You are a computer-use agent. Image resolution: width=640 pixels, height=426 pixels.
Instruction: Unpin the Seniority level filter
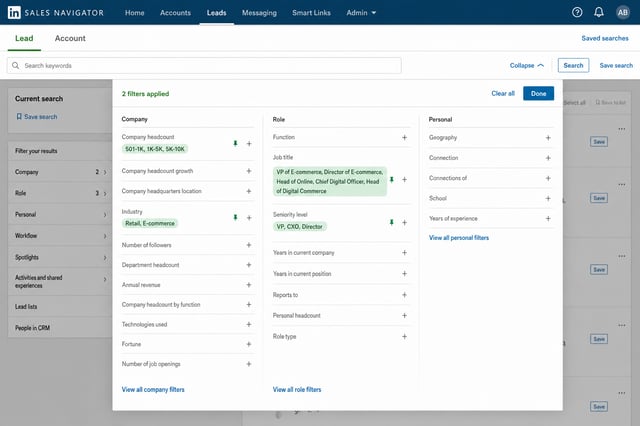[391, 222]
